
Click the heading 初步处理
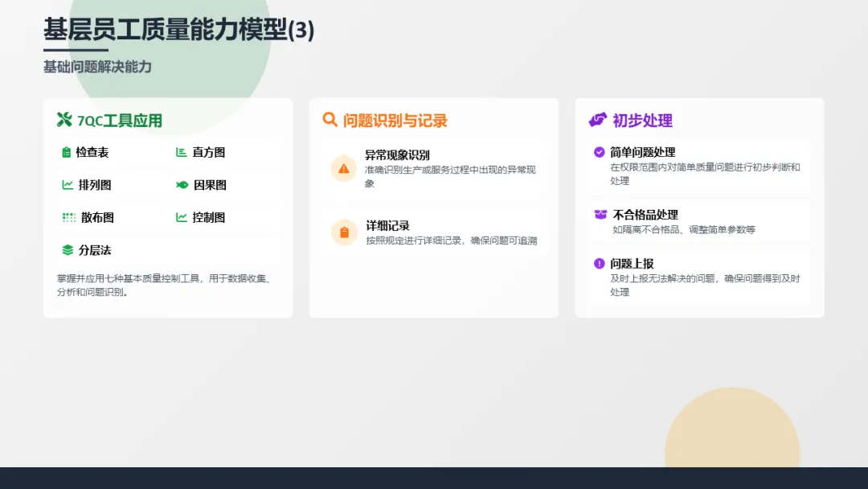coord(642,121)
